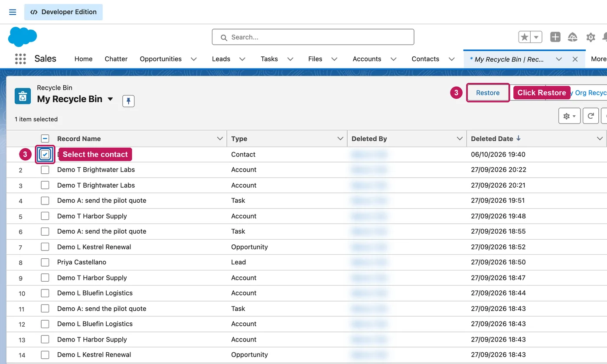
Task: Pin the My Recycle Bin list view
Action: [128, 101]
